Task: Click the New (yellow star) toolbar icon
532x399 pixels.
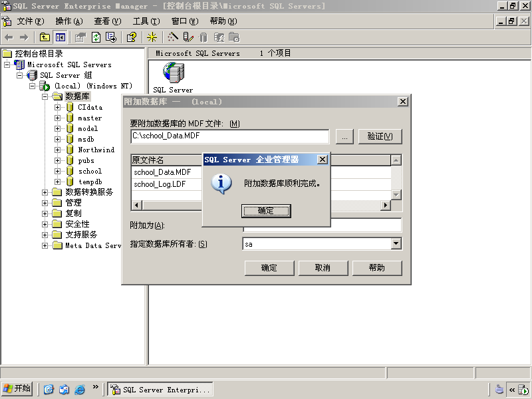Action: coord(152,37)
